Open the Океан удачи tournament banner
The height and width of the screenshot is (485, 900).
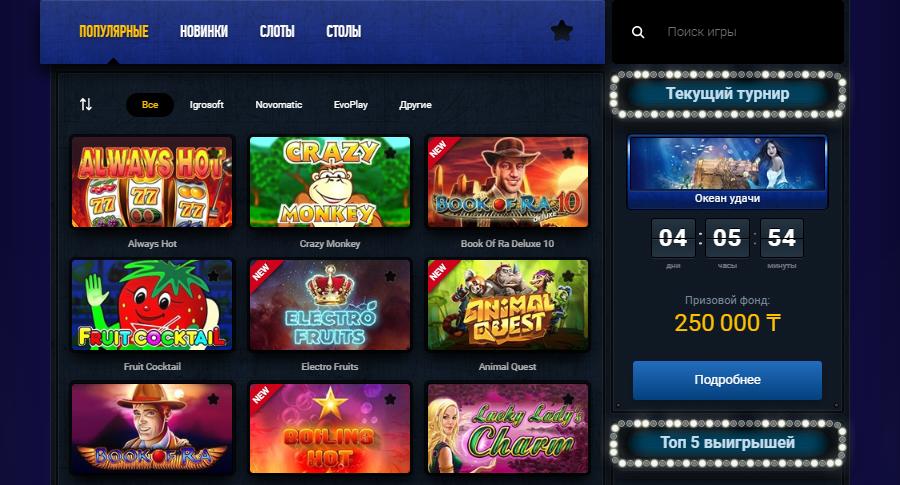tap(727, 172)
